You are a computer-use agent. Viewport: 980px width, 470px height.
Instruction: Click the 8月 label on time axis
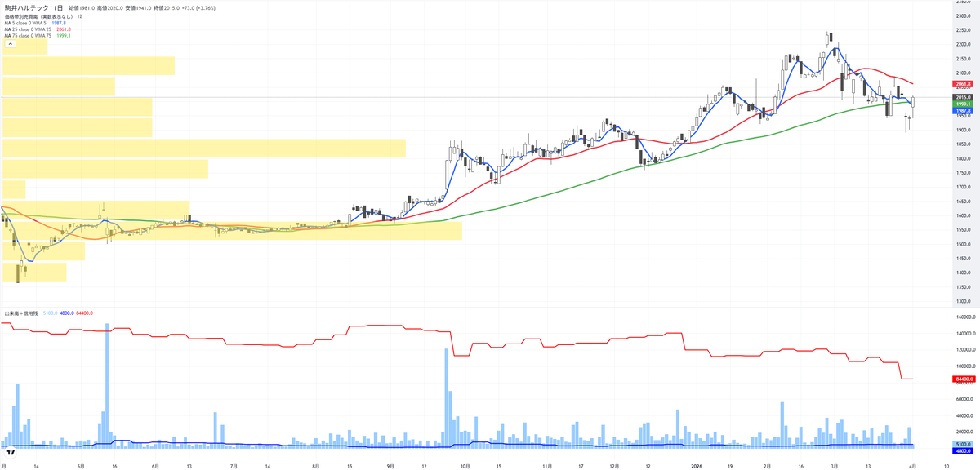coord(316,466)
